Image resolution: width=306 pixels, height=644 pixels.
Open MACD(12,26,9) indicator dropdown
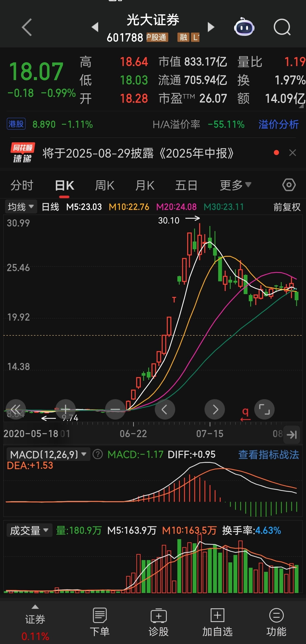click(x=48, y=454)
